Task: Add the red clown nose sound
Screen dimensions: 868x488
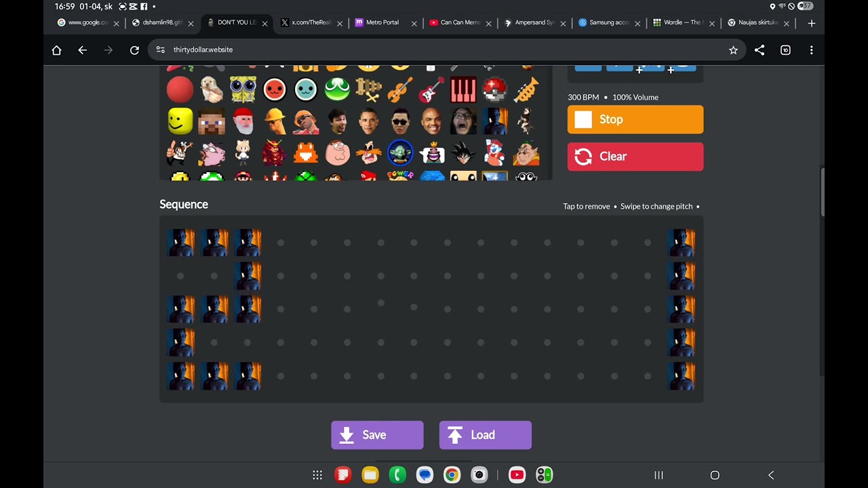Action: click(180, 89)
